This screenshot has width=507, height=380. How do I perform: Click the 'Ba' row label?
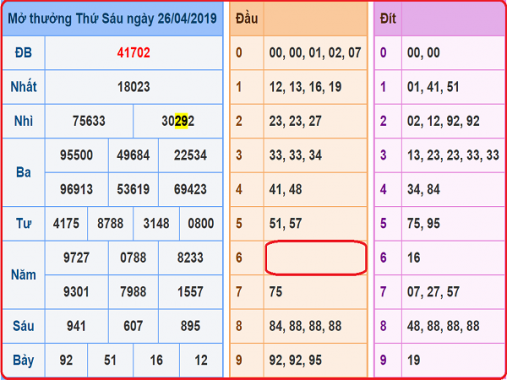(x=23, y=172)
